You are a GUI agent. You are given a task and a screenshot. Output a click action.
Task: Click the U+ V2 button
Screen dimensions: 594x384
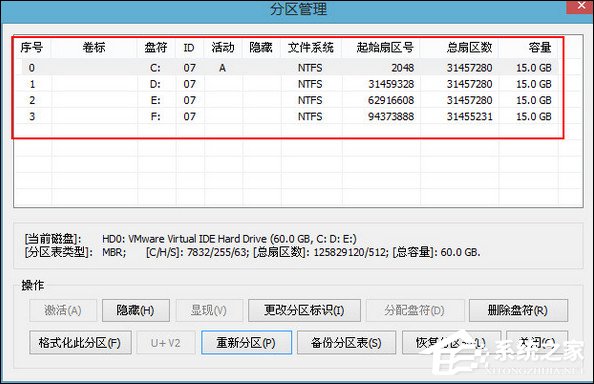click(166, 343)
